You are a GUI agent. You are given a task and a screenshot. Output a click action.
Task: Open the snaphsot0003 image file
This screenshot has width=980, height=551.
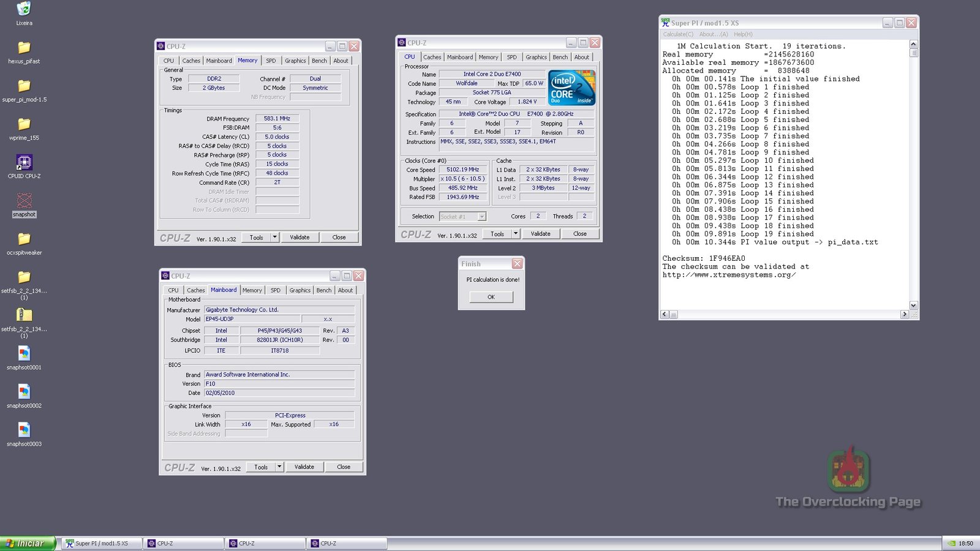24,431
